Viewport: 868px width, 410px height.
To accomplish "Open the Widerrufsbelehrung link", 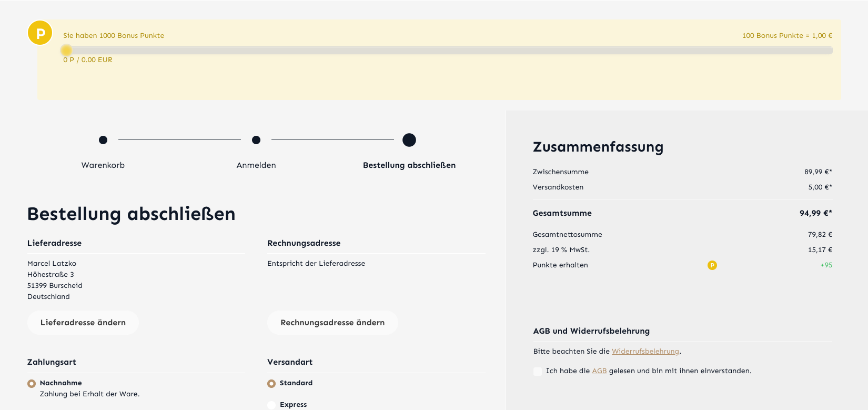I will coord(645,352).
